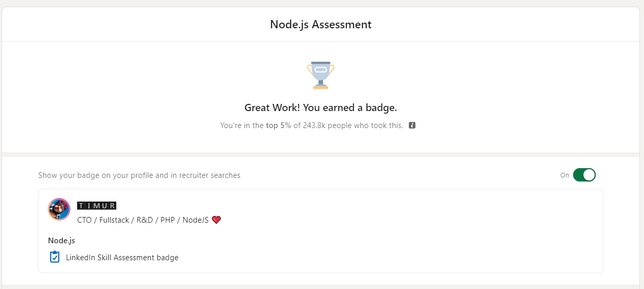Click the TIMUR profile name
644x289 pixels.
click(97, 206)
